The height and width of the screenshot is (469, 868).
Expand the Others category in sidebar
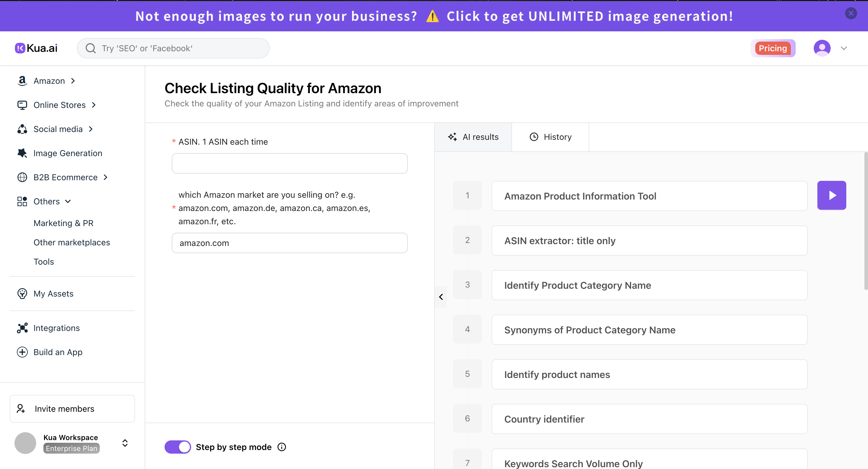coord(68,201)
